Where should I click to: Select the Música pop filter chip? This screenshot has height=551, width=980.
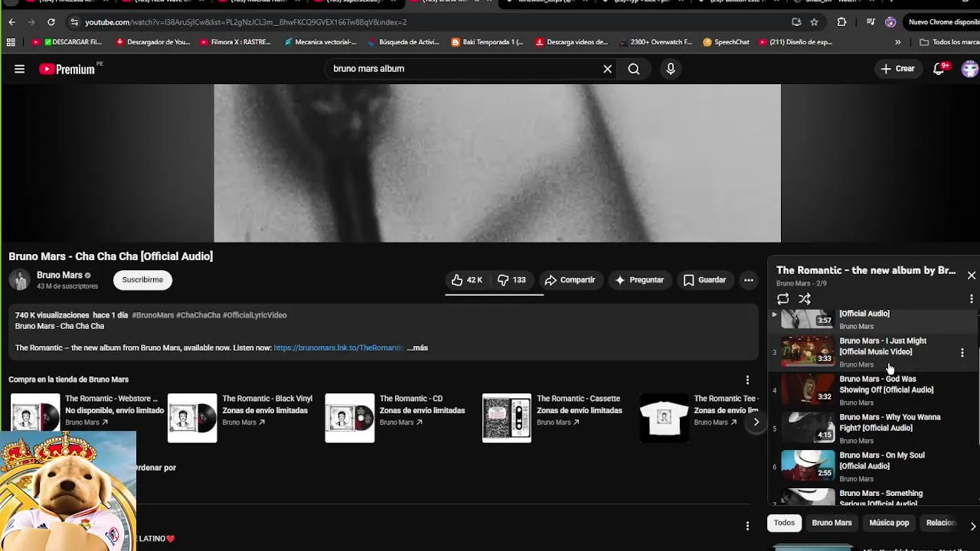[889, 523]
